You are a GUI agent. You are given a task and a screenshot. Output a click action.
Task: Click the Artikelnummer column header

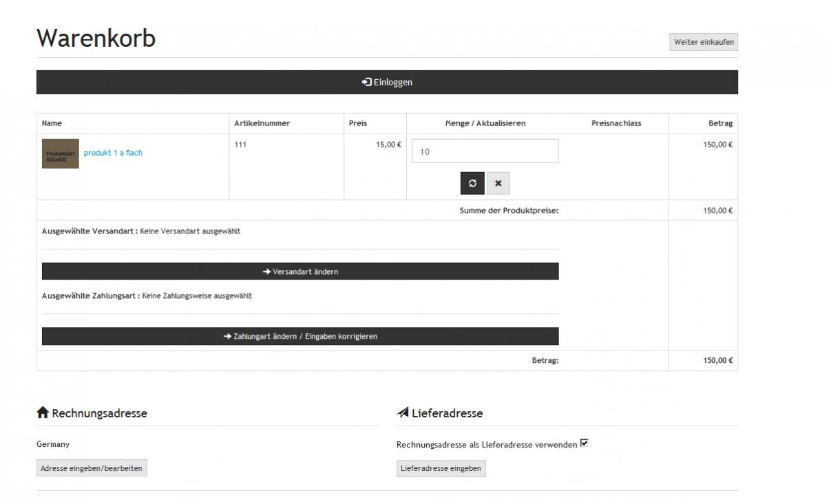tap(262, 123)
